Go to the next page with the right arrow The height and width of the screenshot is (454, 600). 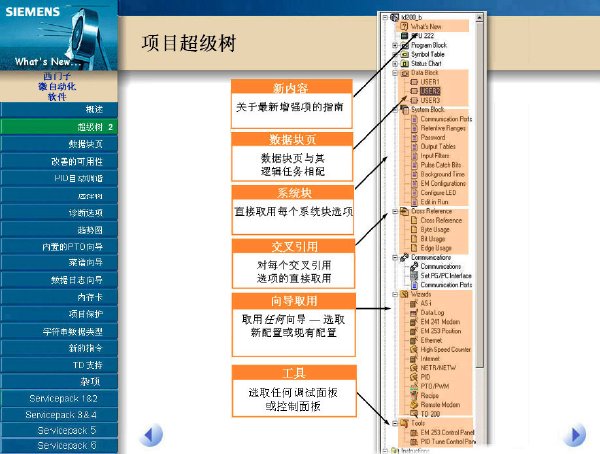click(574, 435)
